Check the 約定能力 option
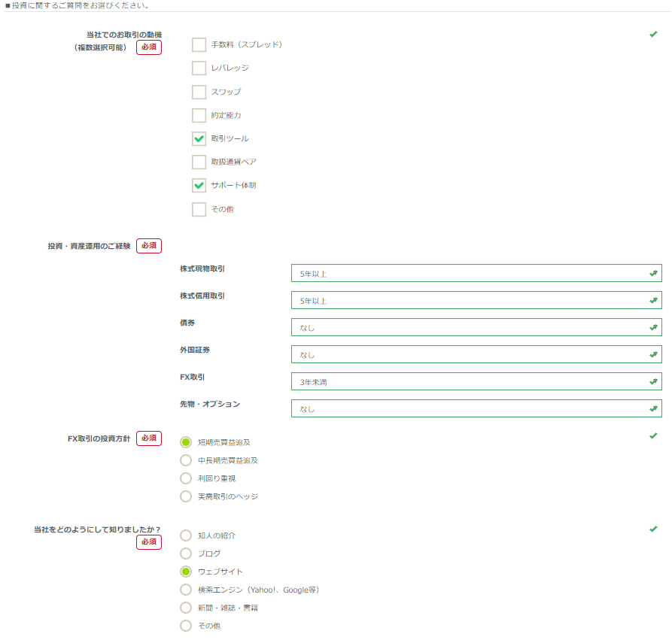 [x=199, y=116]
